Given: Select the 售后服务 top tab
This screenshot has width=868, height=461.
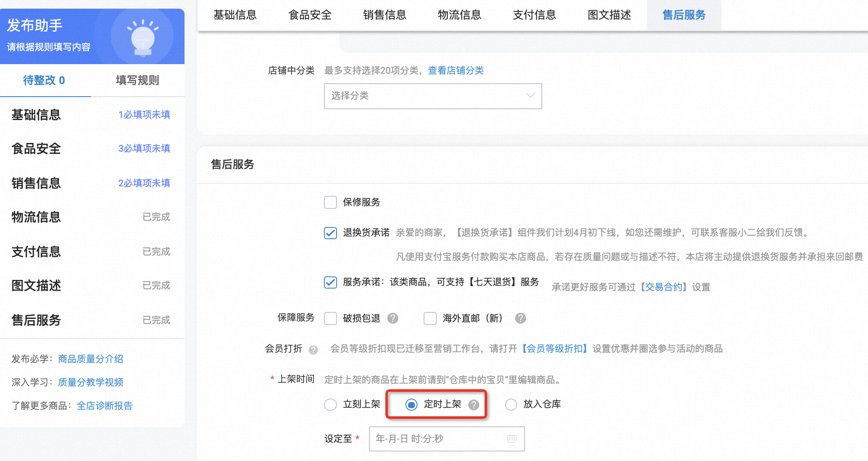Looking at the screenshot, I should coord(684,15).
